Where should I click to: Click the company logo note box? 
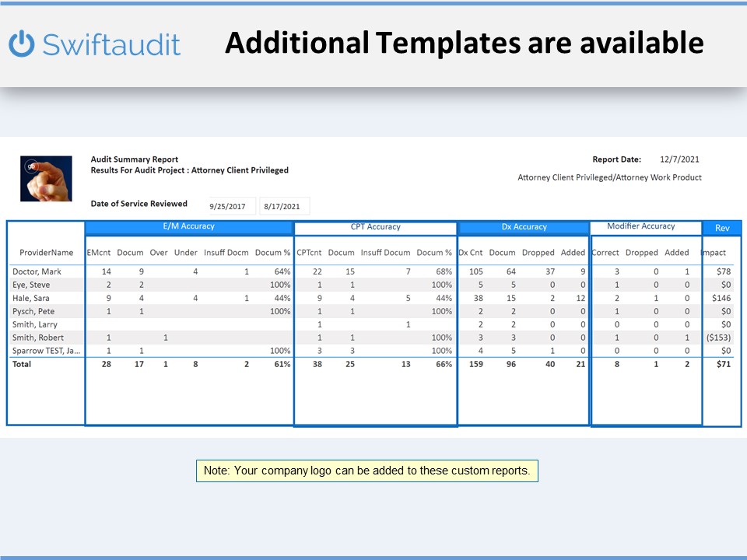tap(367, 471)
